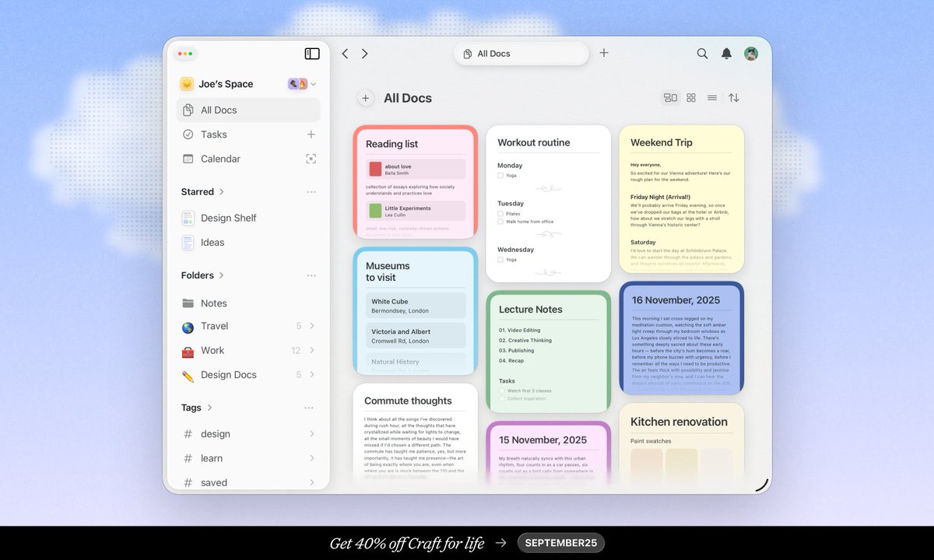Click the first paint swatch in Kitchen renovation

[646, 464]
